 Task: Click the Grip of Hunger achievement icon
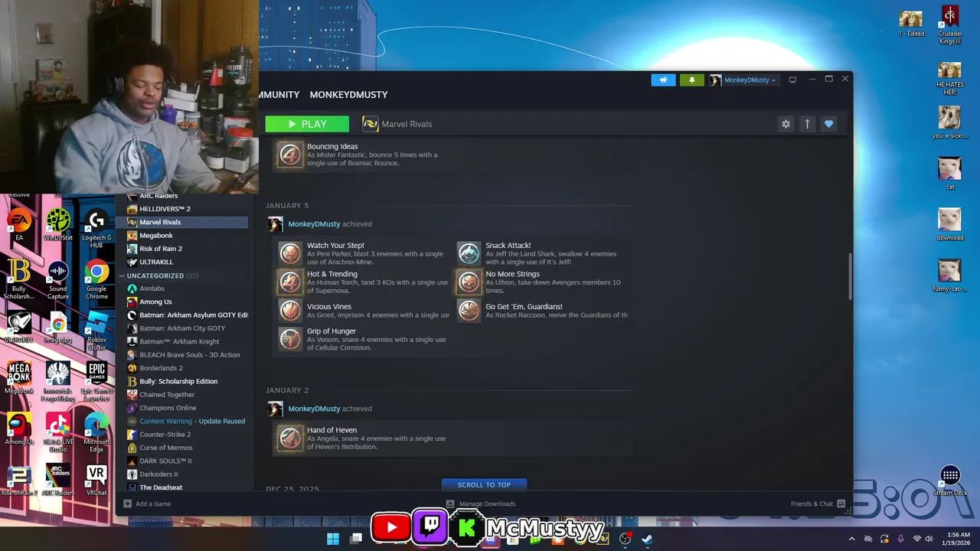pyautogui.click(x=290, y=338)
